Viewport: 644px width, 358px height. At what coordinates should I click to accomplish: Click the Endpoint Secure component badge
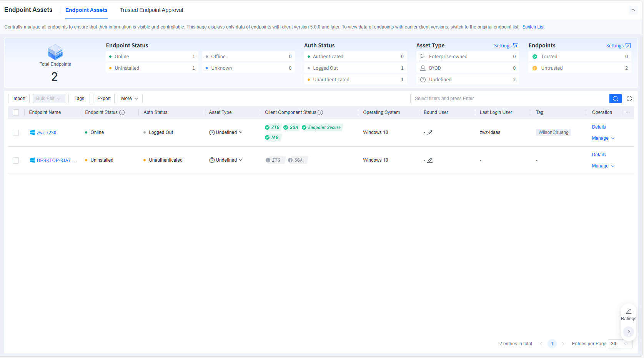pyautogui.click(x=321, y=127)
